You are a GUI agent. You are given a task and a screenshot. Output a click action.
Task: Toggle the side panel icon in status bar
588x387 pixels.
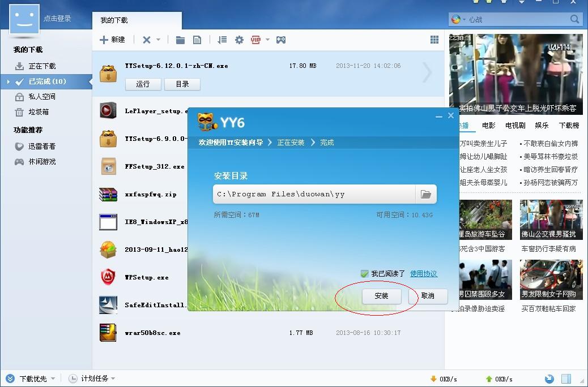(566, 379)
